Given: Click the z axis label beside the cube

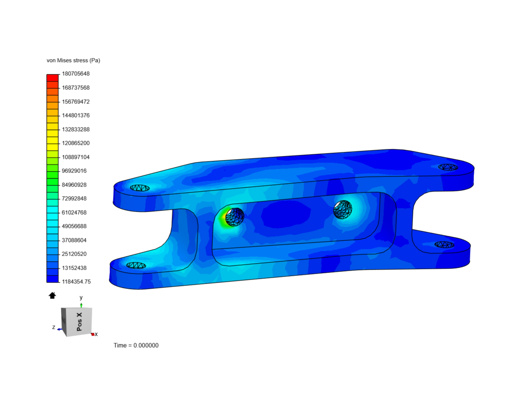Looking at the screenshot, I should [x=54, y=327].
